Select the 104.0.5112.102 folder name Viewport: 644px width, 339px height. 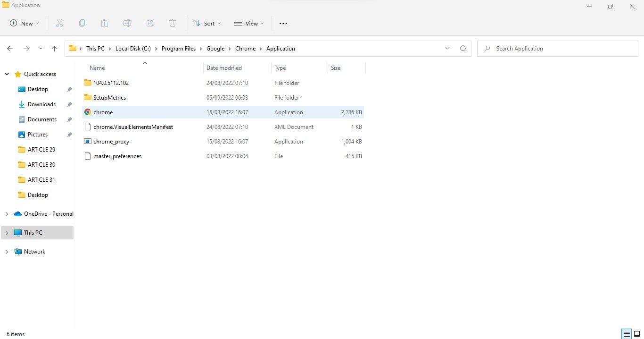pos(111,83)
